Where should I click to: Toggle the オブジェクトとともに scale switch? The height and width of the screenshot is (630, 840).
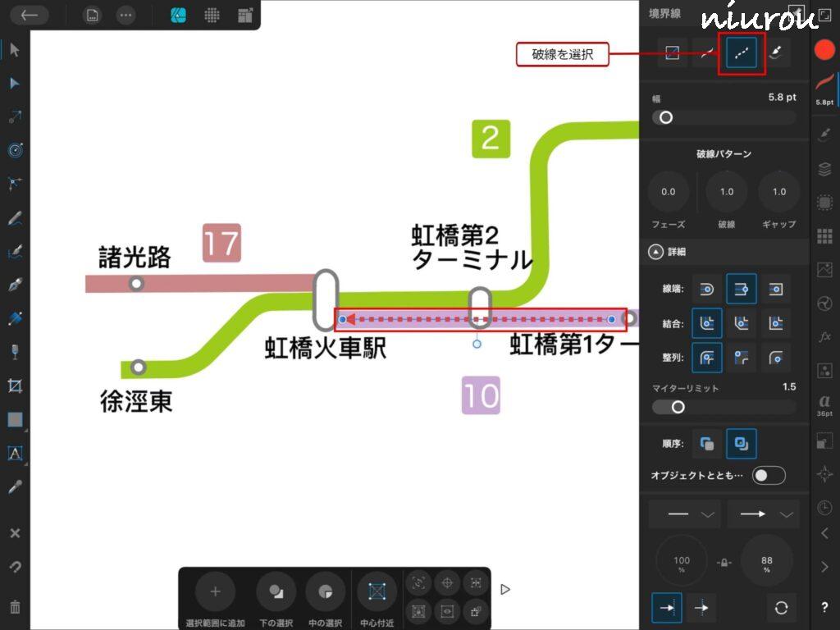click(x=769, y=476)
